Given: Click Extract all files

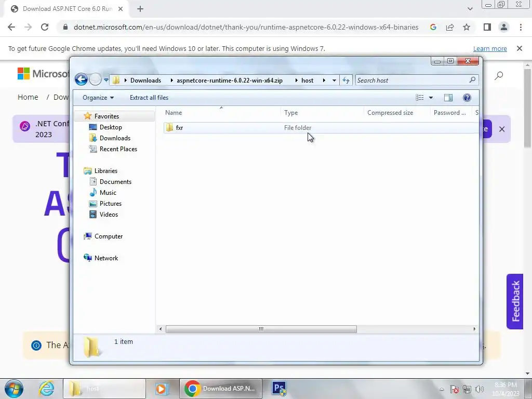Looking at the screenshot, I should [149, 98].
